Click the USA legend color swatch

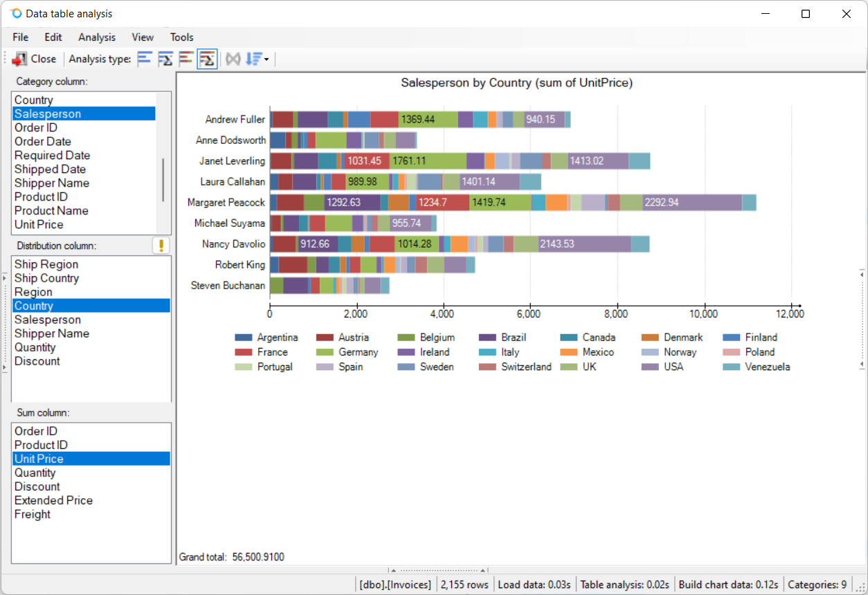(x=650, y=367)
